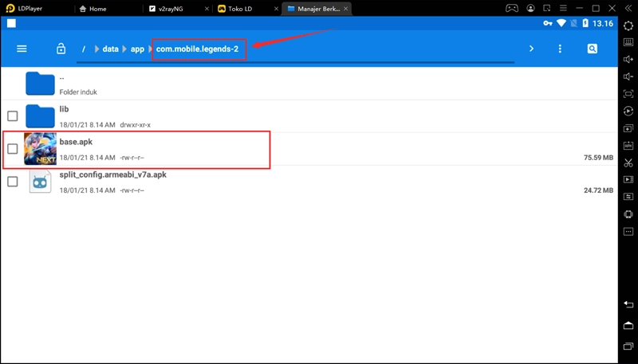Switch to the Home tab
This screenshot has height=364, width=638.
[93, 9]
